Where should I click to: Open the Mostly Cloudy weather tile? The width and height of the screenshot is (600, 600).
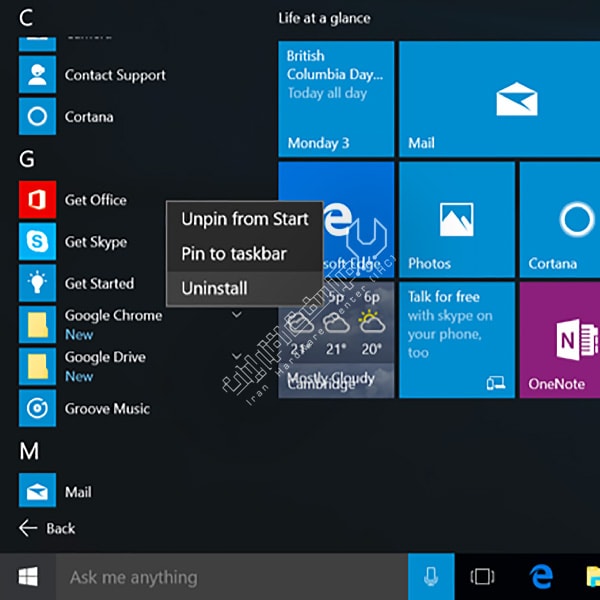[x=336, y=352]
